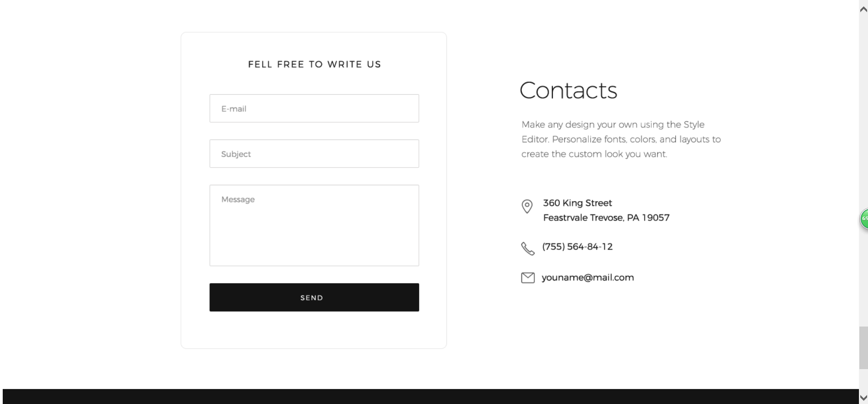Click the Feastrvale Trevose, PA 19057 line

tap(606, 218)
